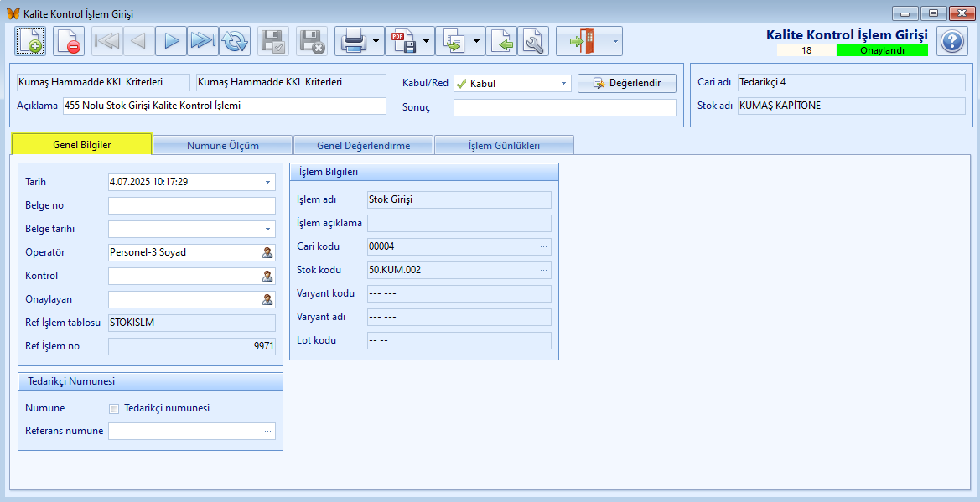Click the second Kumaş Hammadde KKL Kriterleri field

tap(291, 82)
